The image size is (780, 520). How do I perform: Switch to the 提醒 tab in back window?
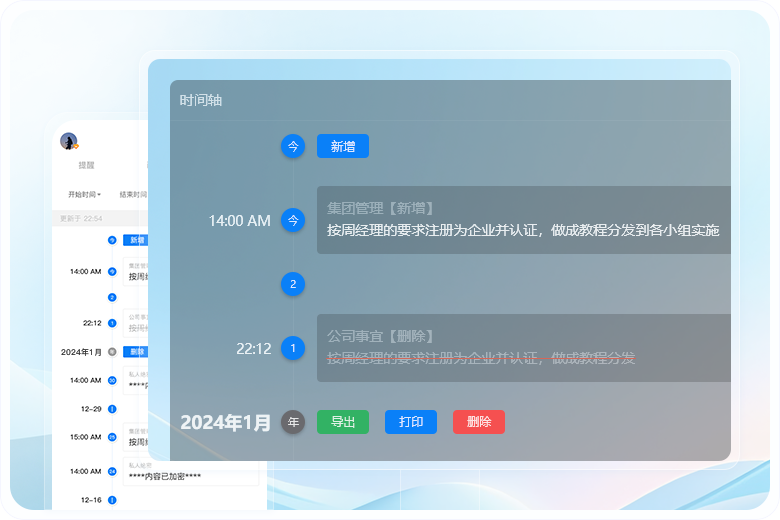[86, 165]
